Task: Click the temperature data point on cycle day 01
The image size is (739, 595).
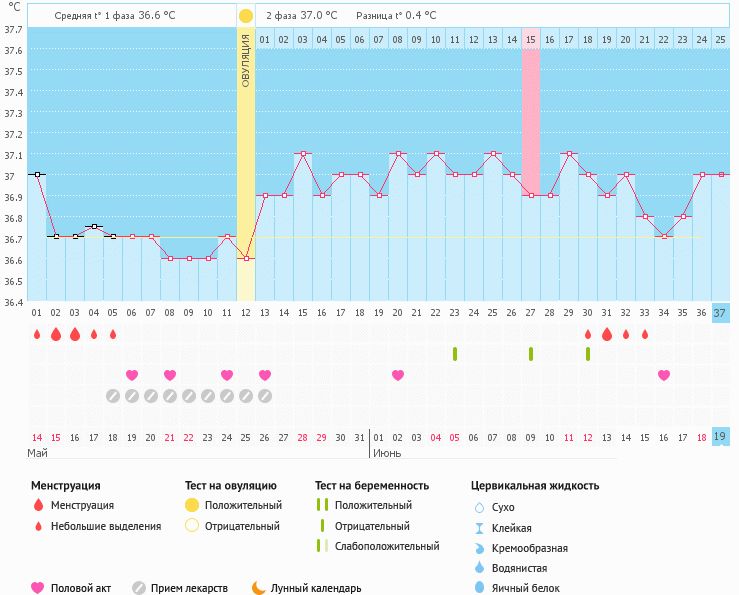Action: pyautogui.click(x=37, y=174)
